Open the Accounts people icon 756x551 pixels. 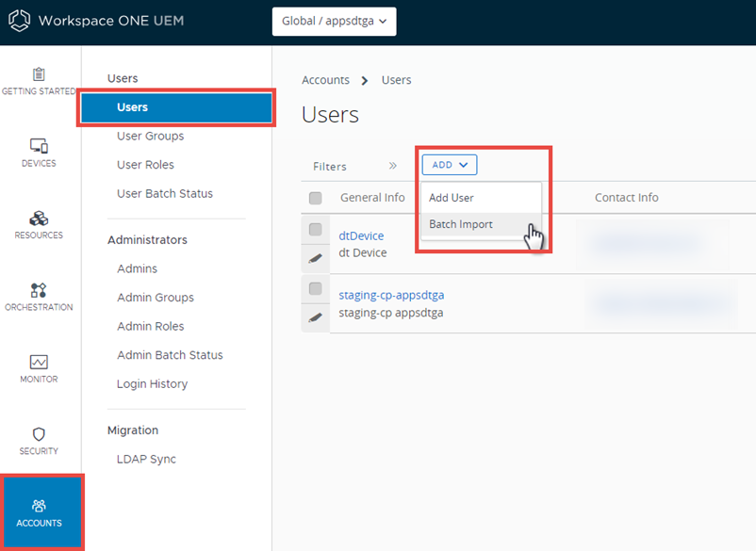pyautogui.click(x=39, y=506)
